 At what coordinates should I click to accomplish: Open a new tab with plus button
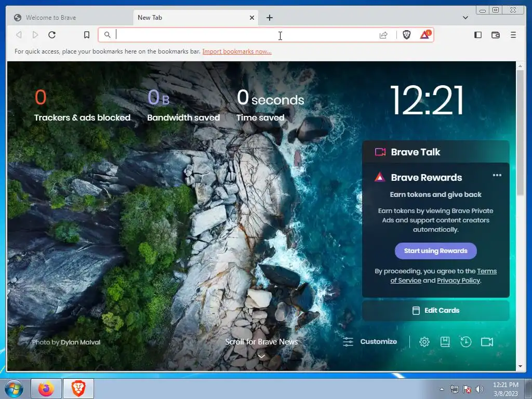tap(270, 18)
